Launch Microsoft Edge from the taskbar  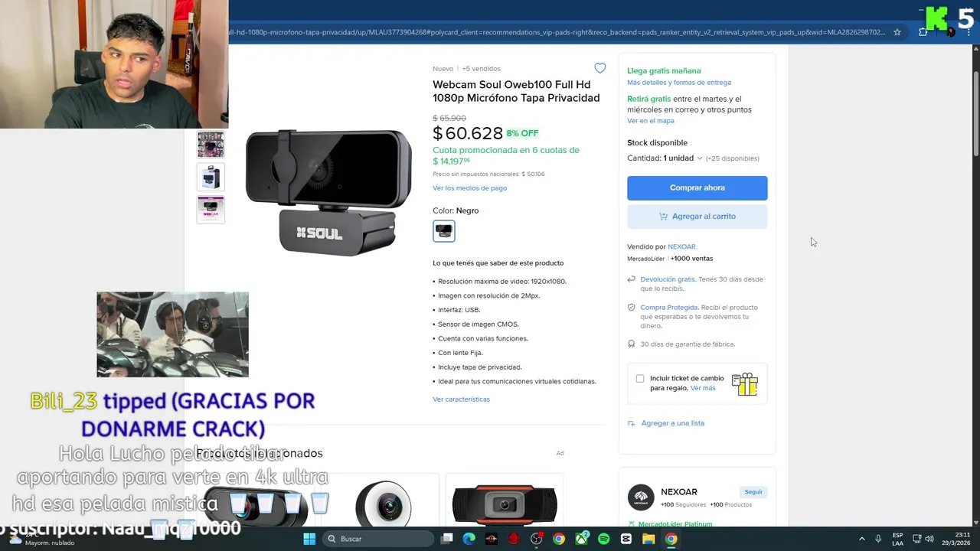(x=469, y=539)
